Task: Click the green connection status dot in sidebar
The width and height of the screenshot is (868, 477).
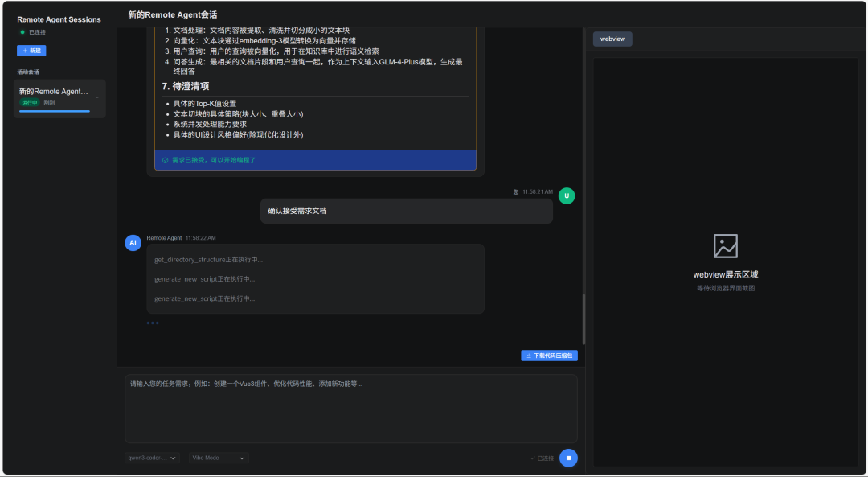Action: 23,32
